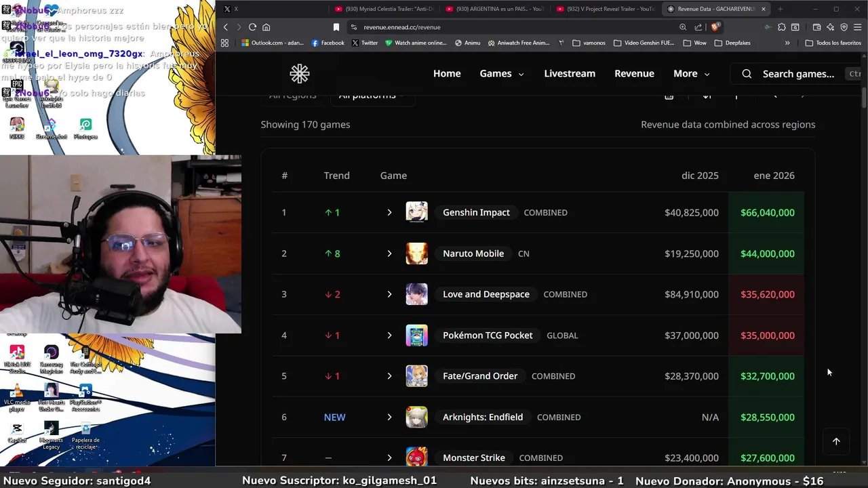Open the Watch anime online bookmark

coord(416,43)
